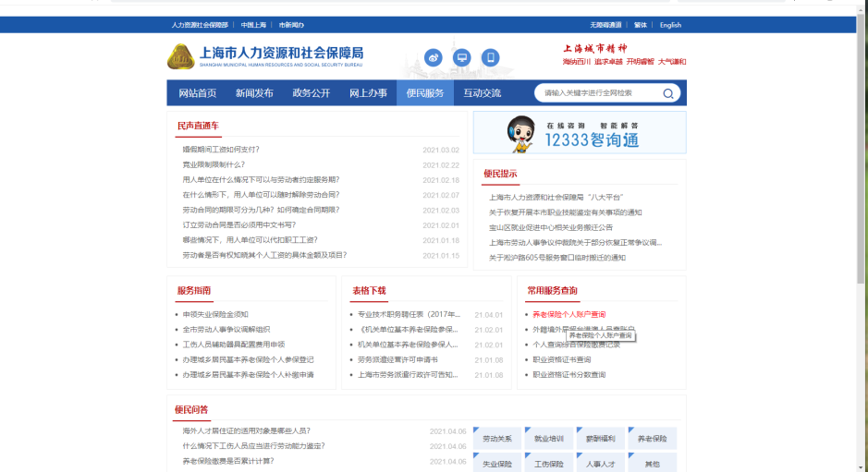Open 职业资格证书查询 service link
868x472 pixels.
[x=561, y=359]
